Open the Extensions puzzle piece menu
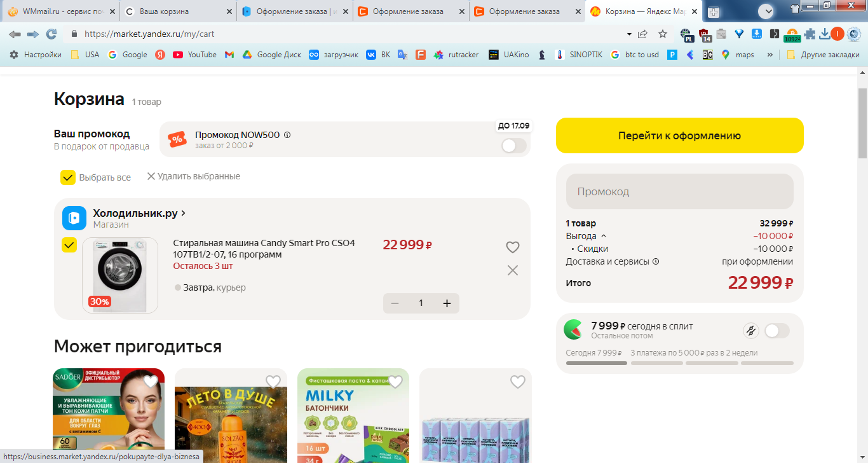The image size is (868, 463). [x=810, y=34]
